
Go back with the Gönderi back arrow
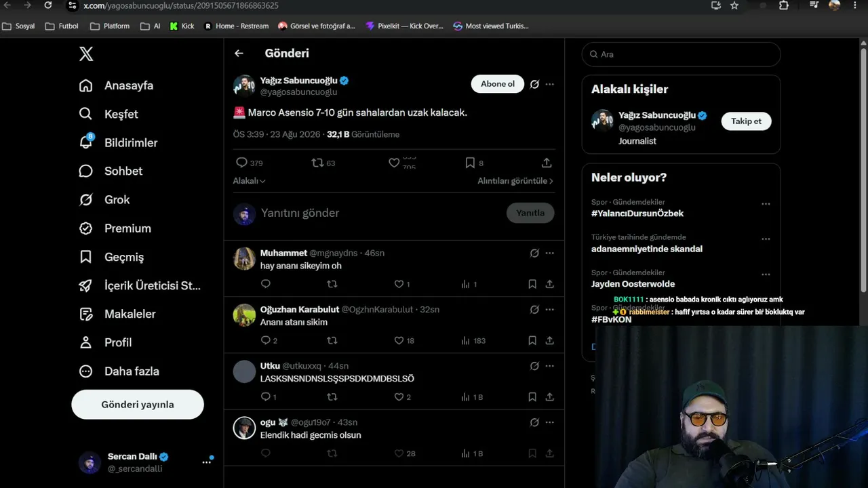tap(239, 53)
